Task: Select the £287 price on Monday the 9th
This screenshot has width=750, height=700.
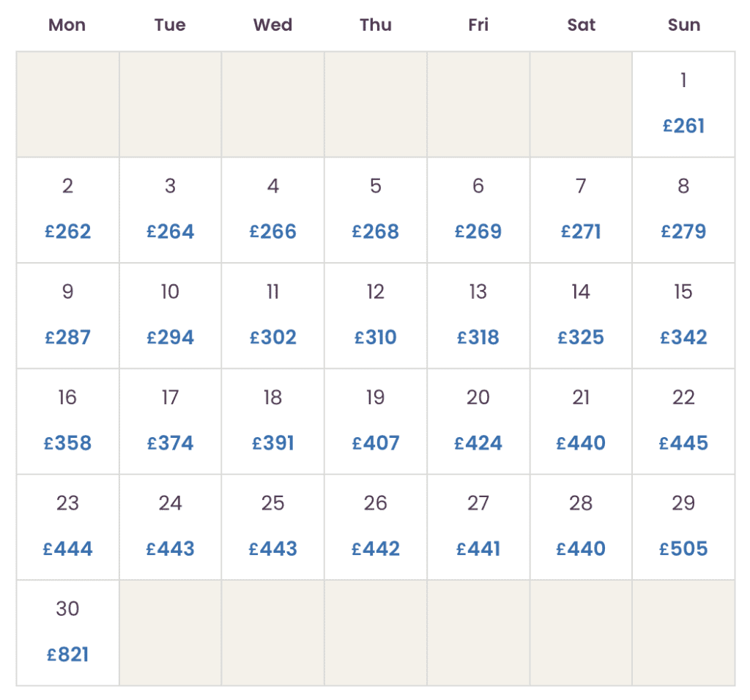Action: [67, 337]
